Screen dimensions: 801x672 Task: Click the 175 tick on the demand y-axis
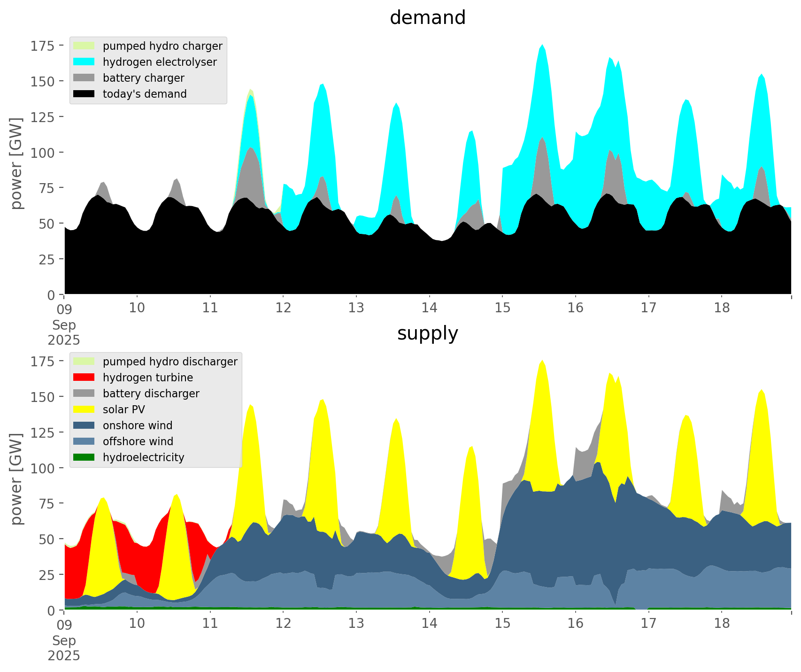point(42,46)
